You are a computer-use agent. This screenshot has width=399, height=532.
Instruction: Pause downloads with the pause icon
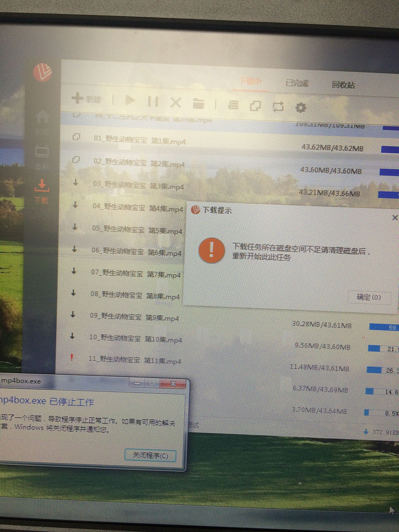(153, 102)
